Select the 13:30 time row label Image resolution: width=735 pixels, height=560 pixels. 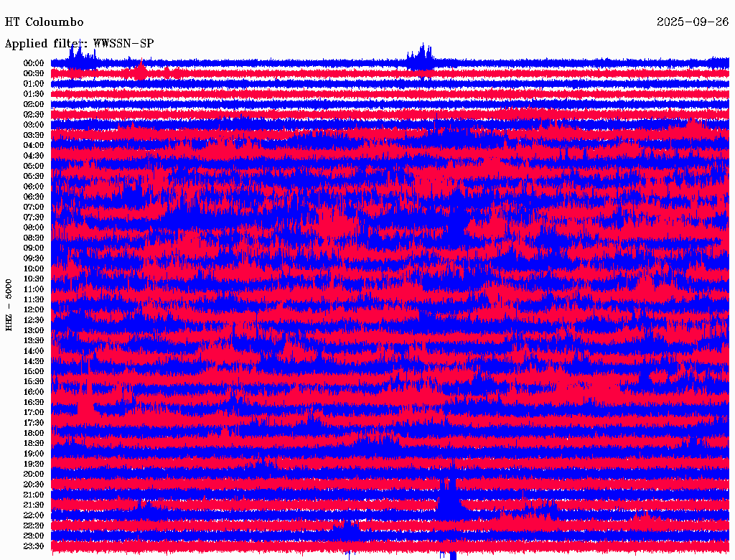pos(34,340)
